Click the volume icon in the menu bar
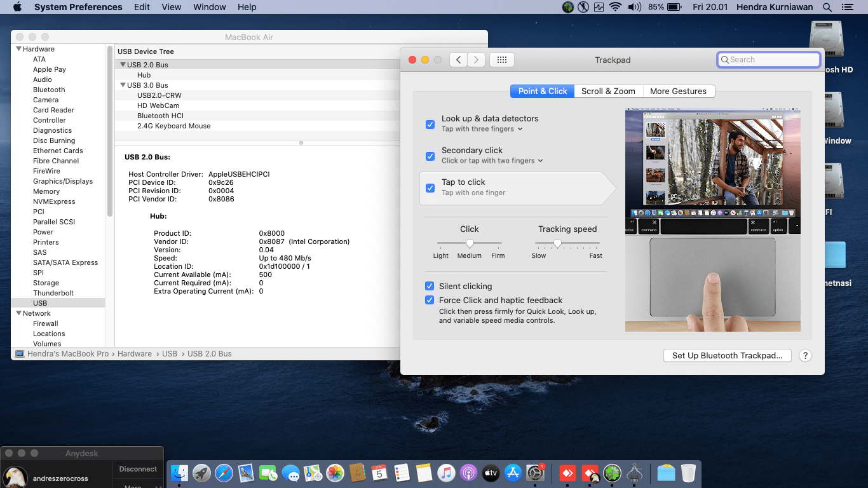 pos(635,7)
